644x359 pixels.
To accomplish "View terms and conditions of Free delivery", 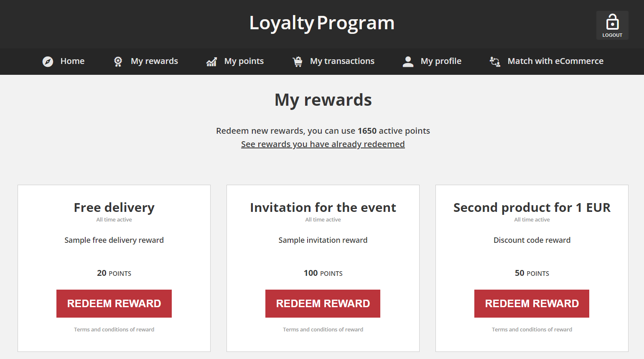I will tap(114, 329).
